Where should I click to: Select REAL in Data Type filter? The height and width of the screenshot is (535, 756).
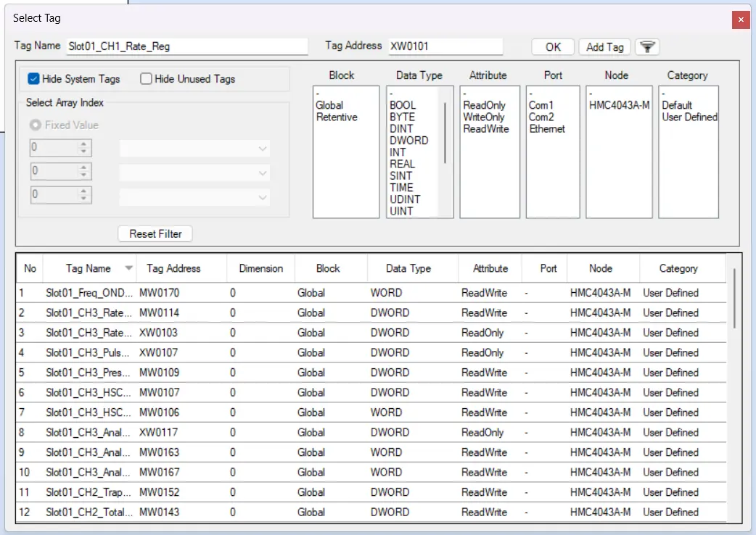point(402,164)
